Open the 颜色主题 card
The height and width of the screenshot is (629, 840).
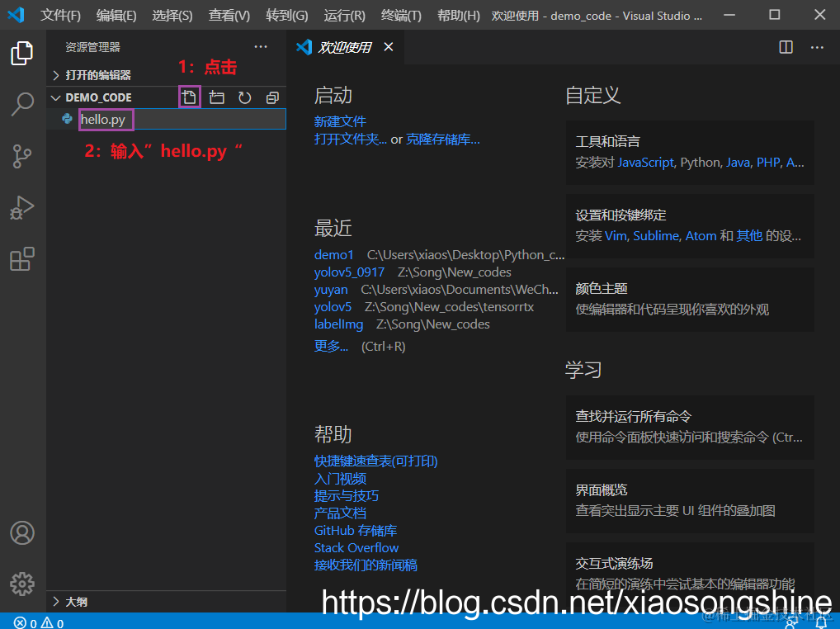pos(690,300)
